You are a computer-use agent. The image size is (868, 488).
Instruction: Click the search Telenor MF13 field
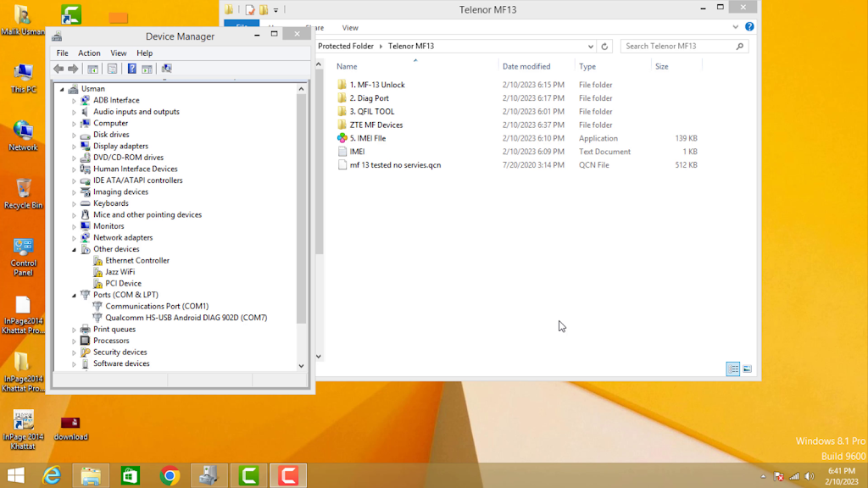[684, 47]
